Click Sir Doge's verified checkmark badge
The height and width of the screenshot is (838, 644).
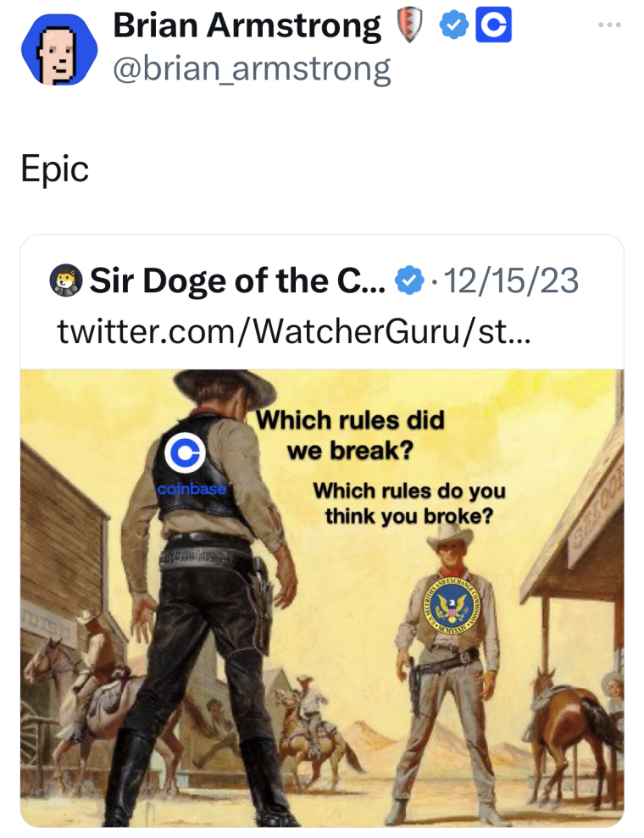[408, 280]
